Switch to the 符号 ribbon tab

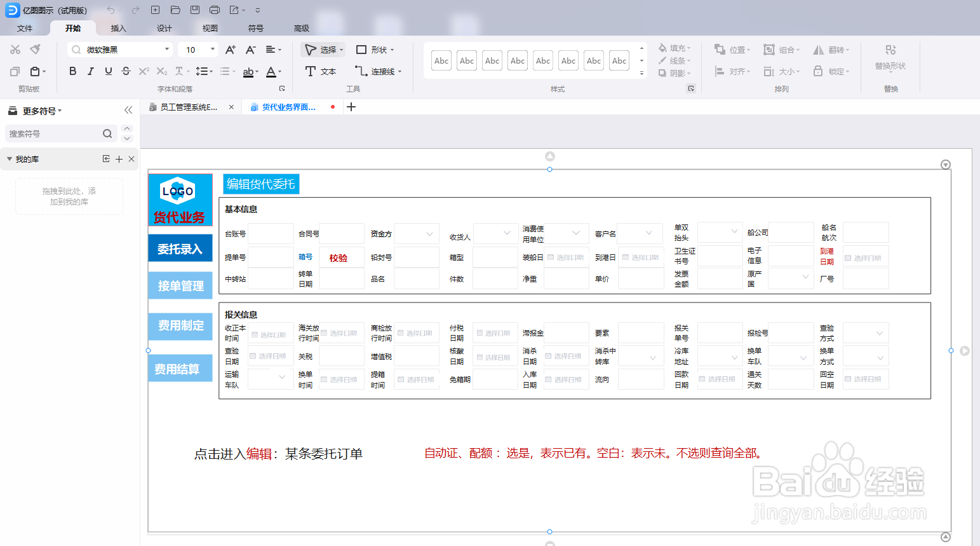[256, 28]
